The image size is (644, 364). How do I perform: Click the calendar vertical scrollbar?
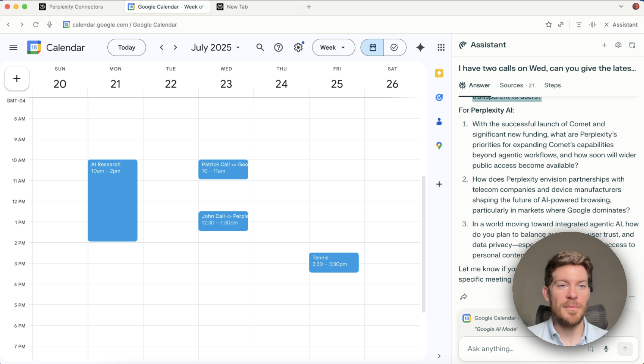pyautogui.click(x=424, y=244)
